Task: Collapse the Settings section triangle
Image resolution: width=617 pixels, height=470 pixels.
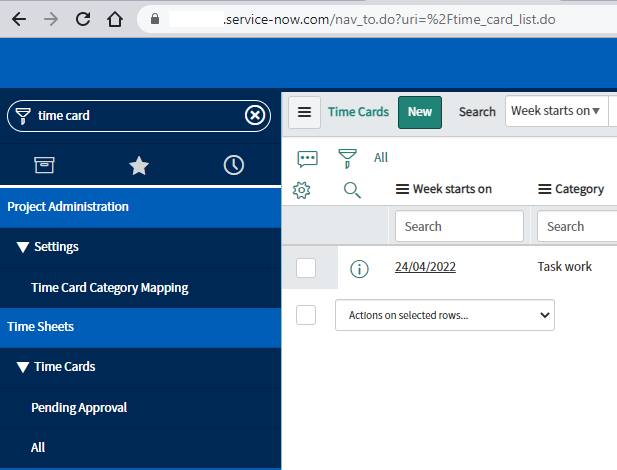Action: pos(23,247)
